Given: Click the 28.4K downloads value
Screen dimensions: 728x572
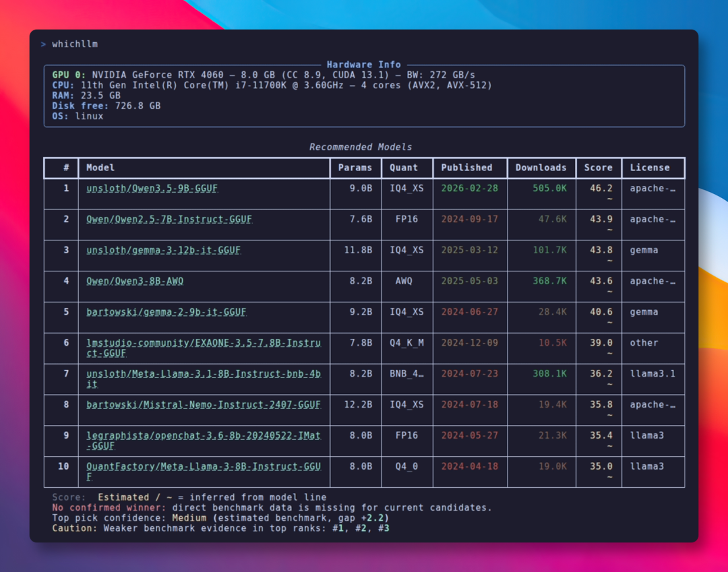Looking at the screenshot, I should coord(553,312).
